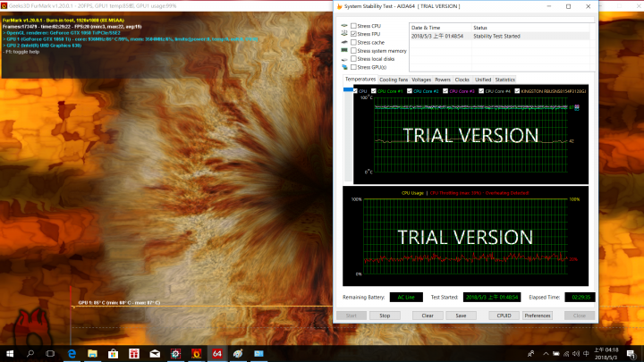644x362 pixels.
Task: Open the Windows Start menu
Action: coord(10,353)
